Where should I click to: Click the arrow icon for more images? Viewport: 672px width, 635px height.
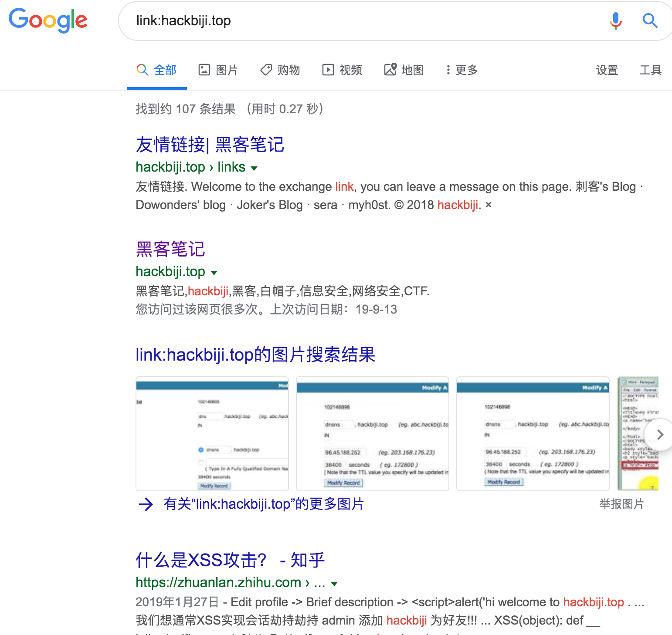[146, 504]
